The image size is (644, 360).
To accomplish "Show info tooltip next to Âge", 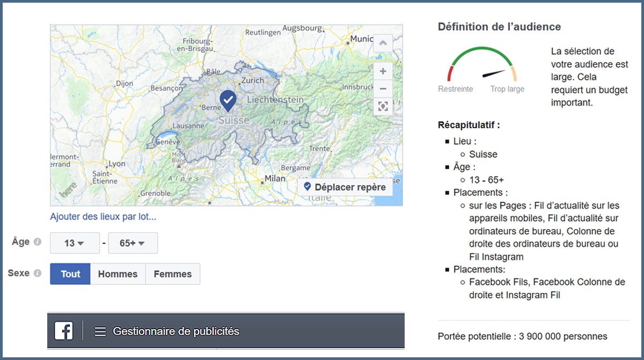I will (x=38, y=242).
